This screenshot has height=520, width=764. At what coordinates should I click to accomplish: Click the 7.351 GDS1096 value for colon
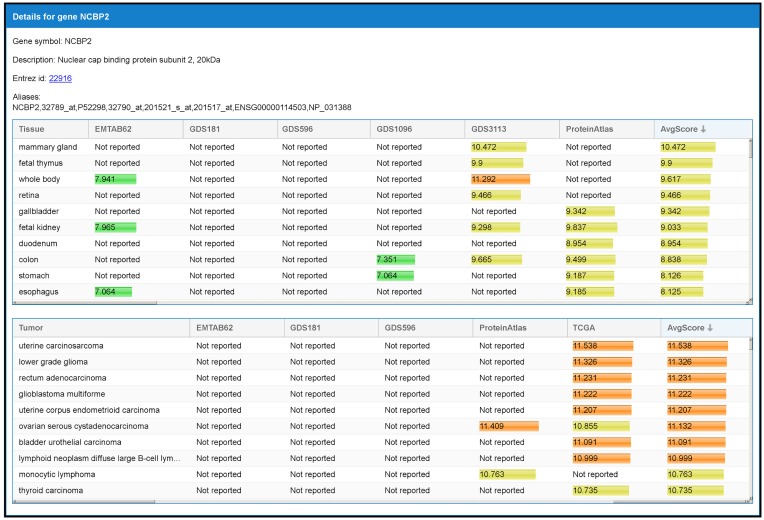[x=395, y=260]
